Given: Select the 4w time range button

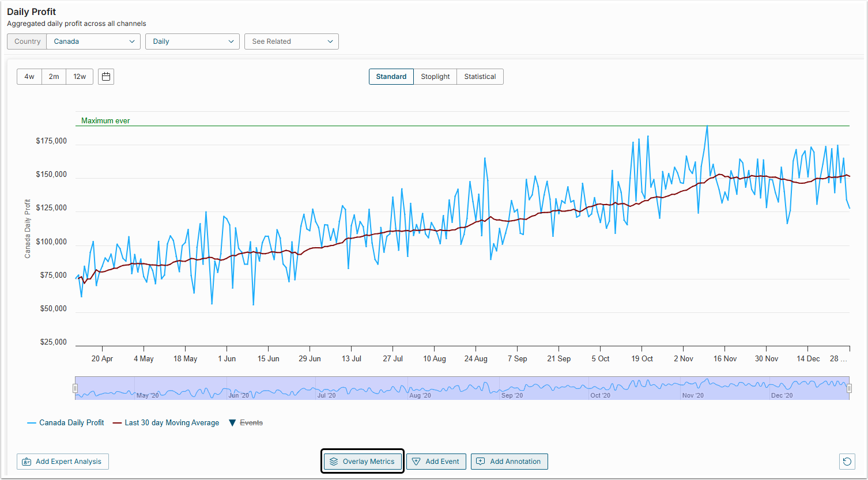Looking at the screenshot, I should [29, 77].
